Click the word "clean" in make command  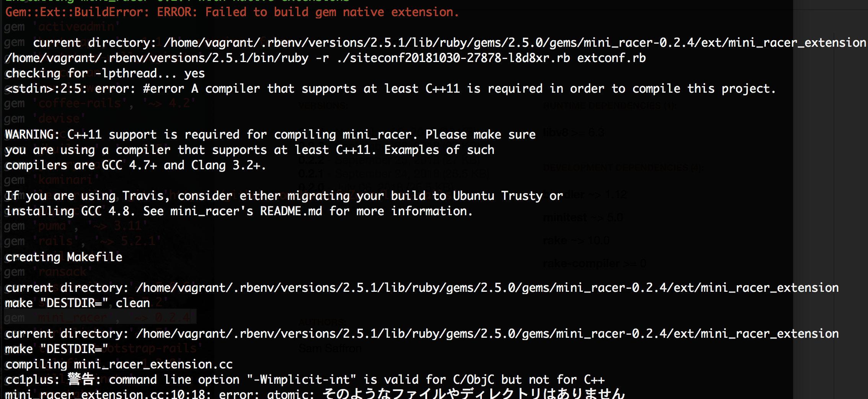click(133, 303)
